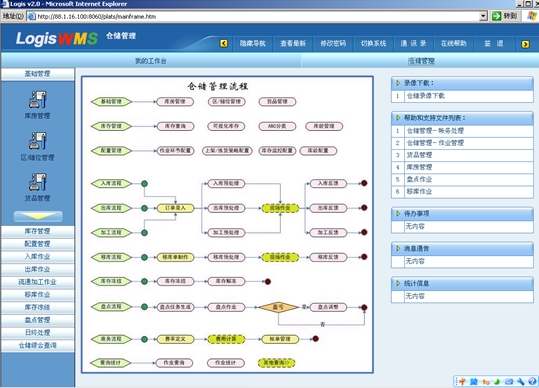Switch to the 我的工作台 tab

pyautogui.click(x=151, y=61)
